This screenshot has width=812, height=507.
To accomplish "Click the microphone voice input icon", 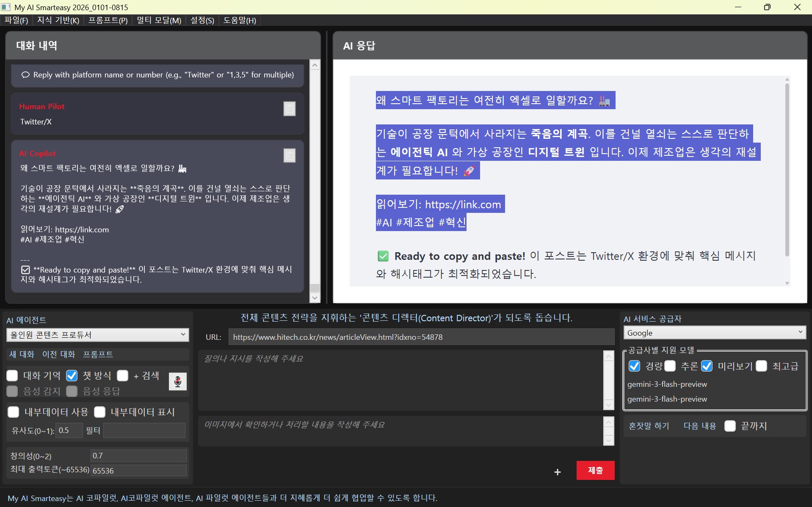I will tap(177, 381).
